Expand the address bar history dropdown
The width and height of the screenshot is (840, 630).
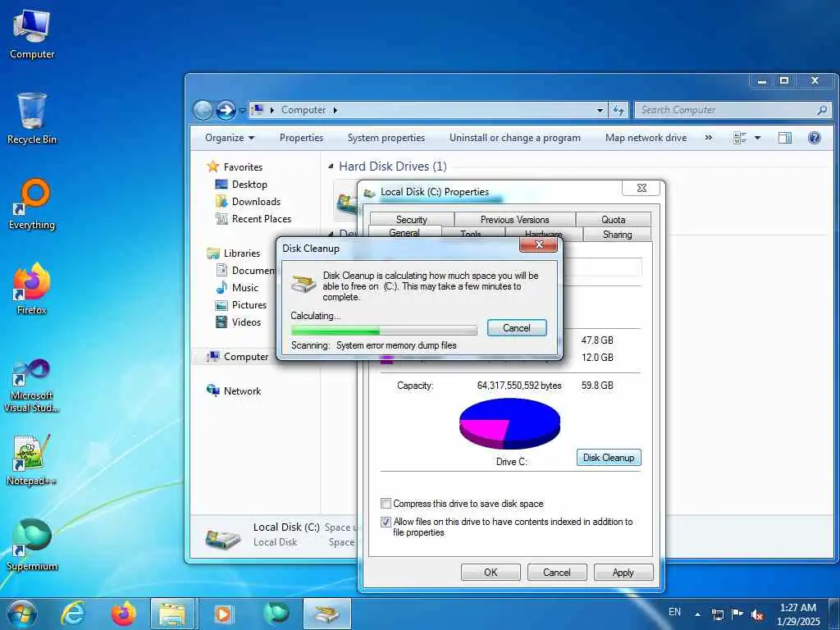point(600,110)
